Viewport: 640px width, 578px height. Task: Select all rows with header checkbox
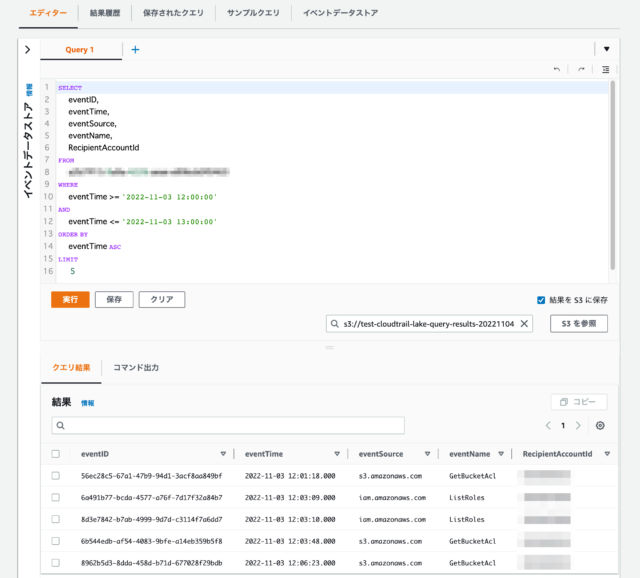pyautogui.click(x=56, y=454)
